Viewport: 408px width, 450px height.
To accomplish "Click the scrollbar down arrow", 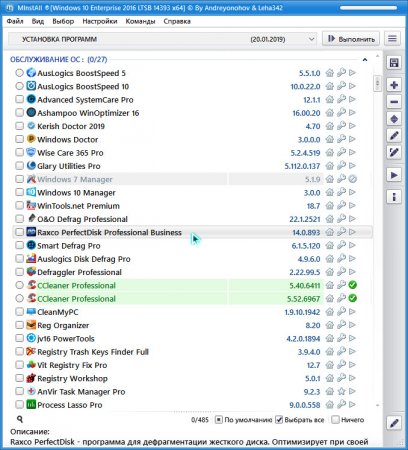I will tap(377, 405).
